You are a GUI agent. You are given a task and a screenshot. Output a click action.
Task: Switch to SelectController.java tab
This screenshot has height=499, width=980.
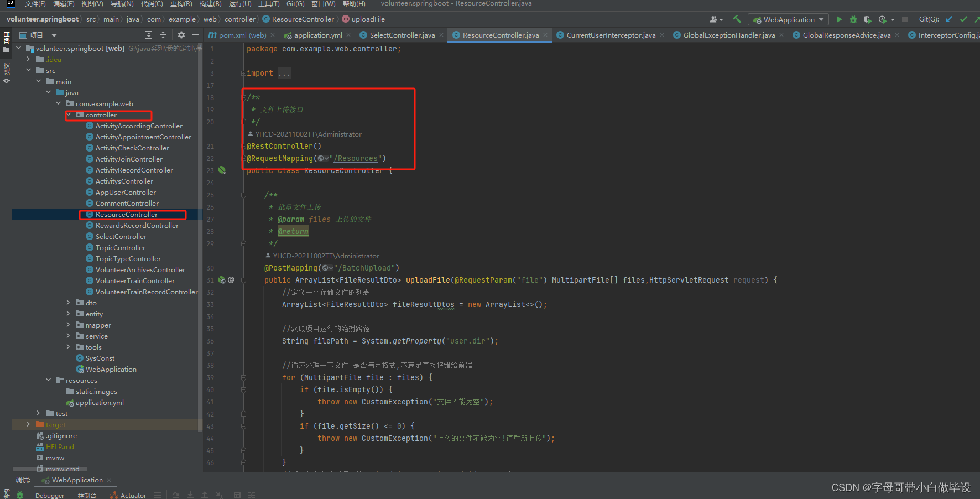point(402,35)
